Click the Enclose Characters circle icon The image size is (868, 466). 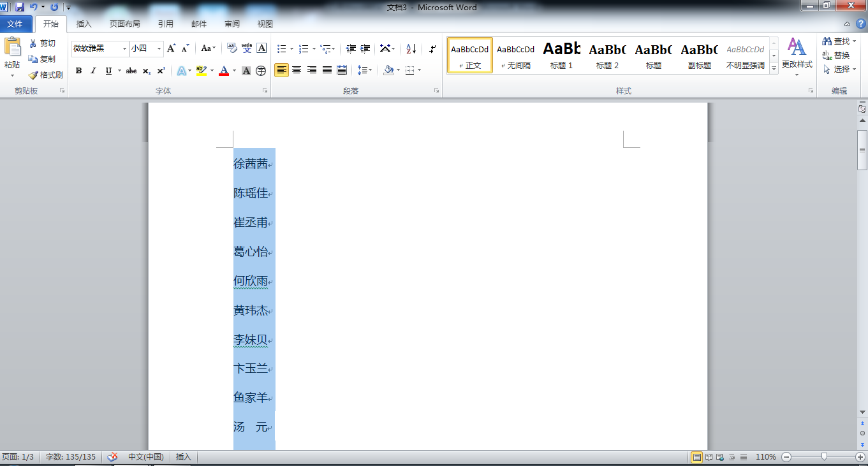261,71
